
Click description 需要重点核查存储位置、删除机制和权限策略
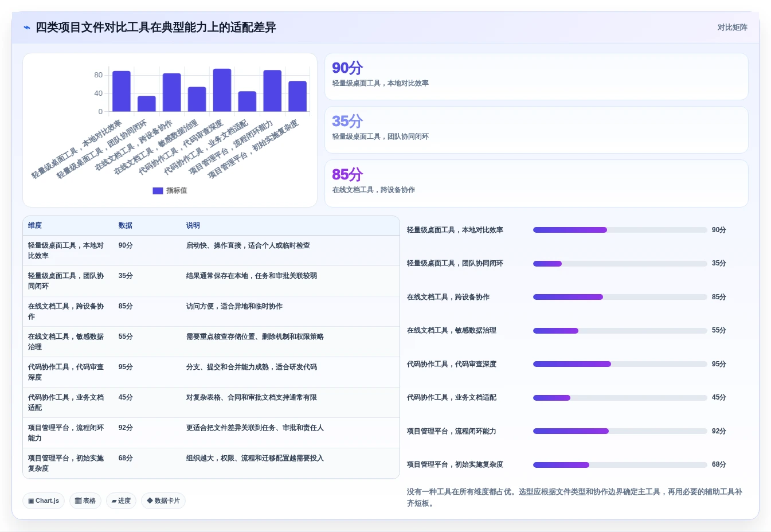[x=255, y=337]
